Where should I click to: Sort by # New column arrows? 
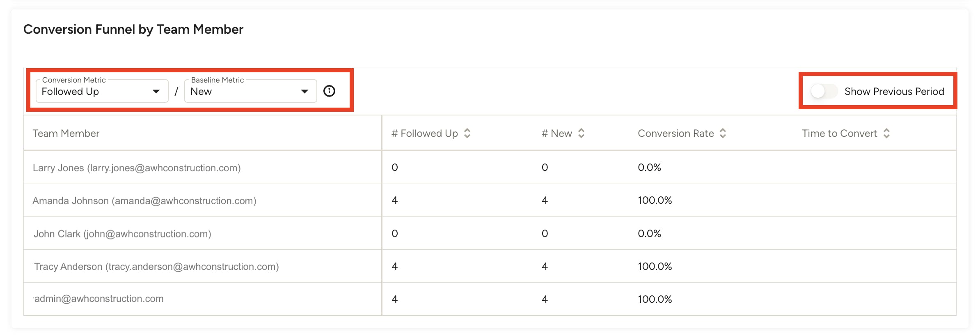point(581,133)
